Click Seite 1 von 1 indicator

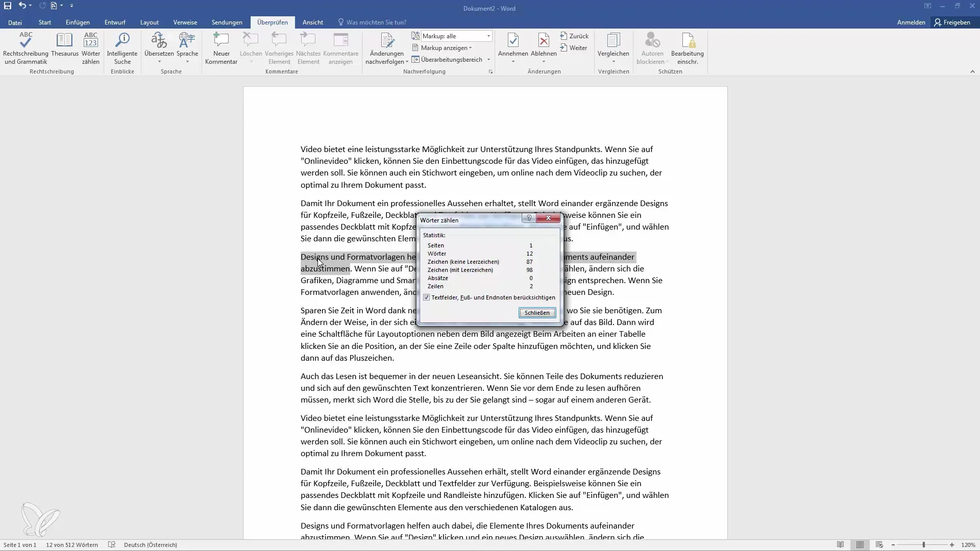point(20,545)
